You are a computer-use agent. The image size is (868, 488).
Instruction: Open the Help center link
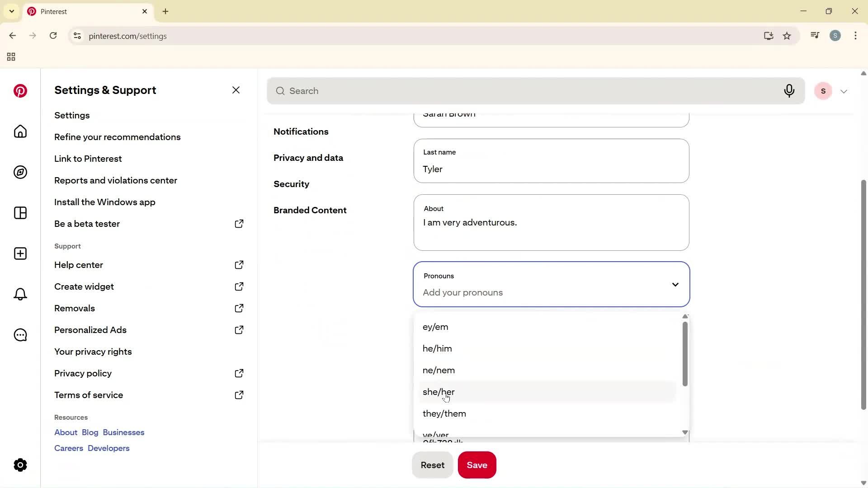point(78,265)
